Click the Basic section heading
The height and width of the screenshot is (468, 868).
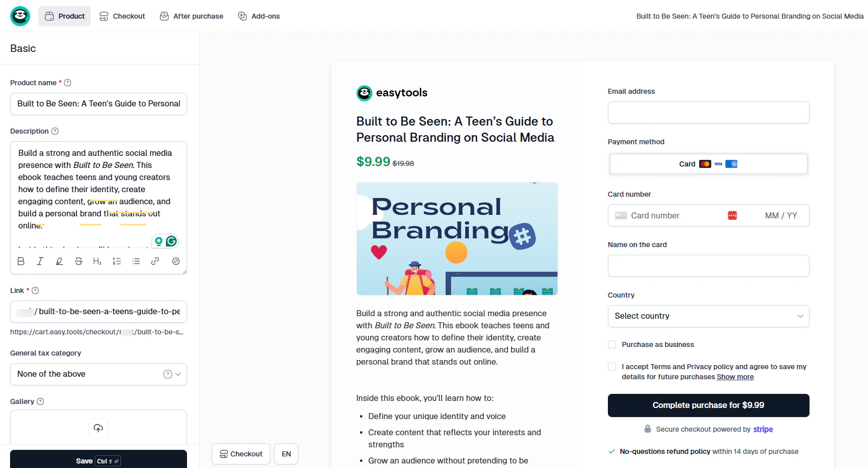click(x=23, y=48)
